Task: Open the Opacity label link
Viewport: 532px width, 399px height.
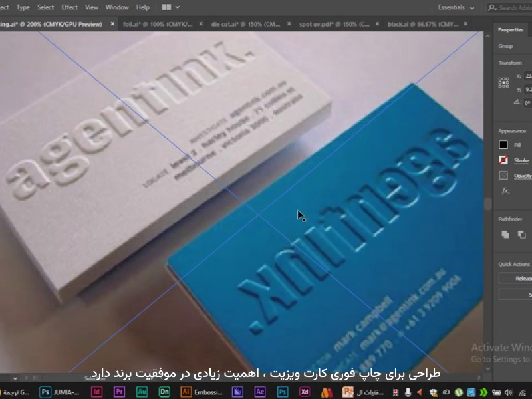Action: [523, 176]
